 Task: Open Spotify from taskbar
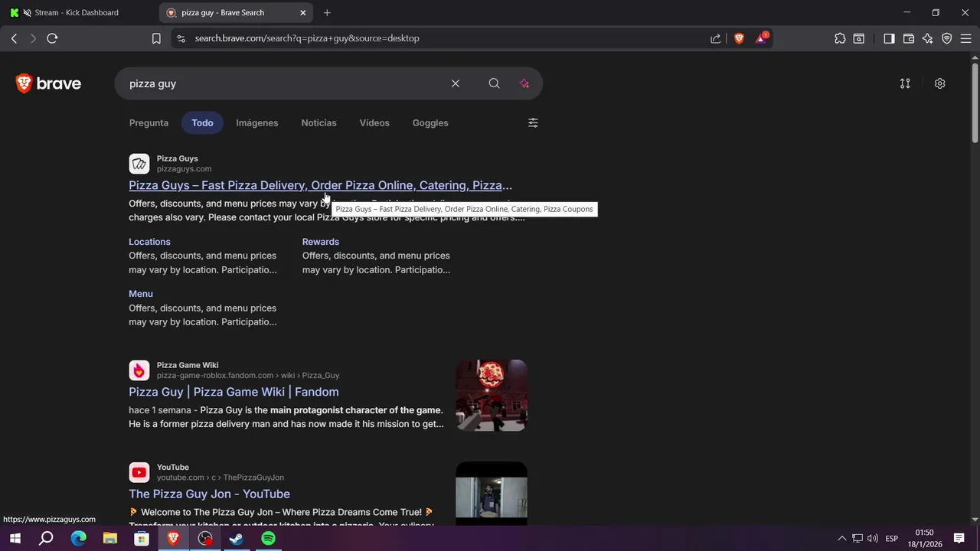click(x=268, y=539)
